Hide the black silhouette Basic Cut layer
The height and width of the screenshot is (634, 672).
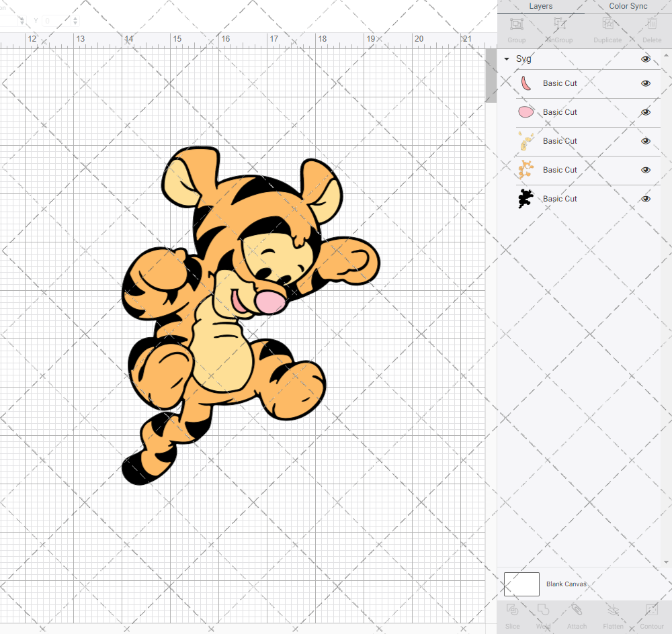645,199
